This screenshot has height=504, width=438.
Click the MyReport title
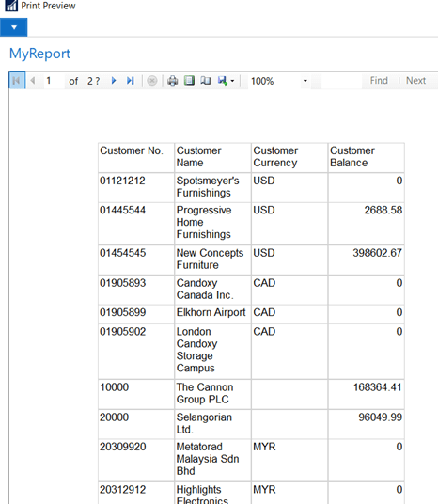point(39,54)
